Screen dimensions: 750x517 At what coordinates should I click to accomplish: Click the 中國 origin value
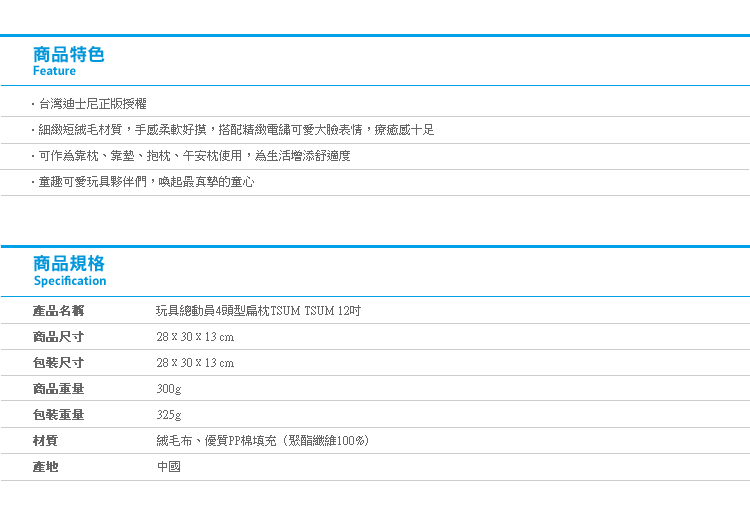pyautogui.click(x=169, y=466)
